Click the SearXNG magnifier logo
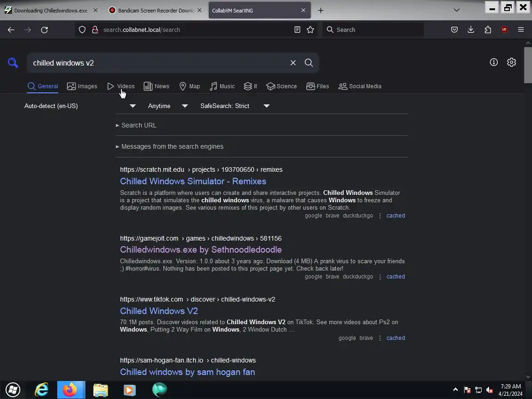Image resolution: width=532 pixels, height=399 pixels. [13, 63]
